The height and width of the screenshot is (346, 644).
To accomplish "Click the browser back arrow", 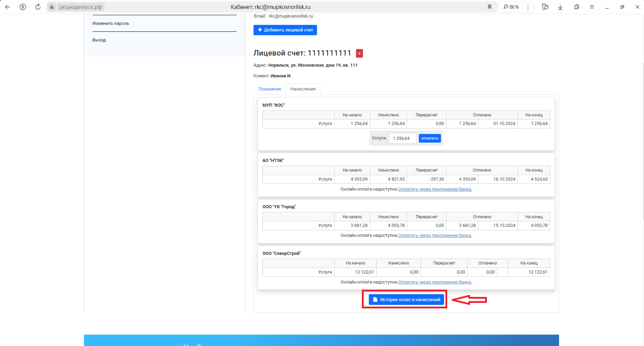I will click(8, 7).
